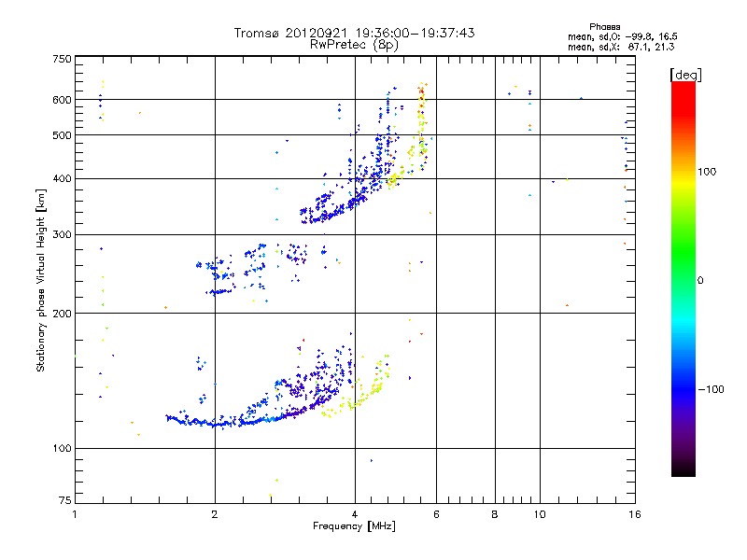Viewport: 747px width, 560px height.
Task: Click the y-axis tick label '500'
Action: [62, 135]
